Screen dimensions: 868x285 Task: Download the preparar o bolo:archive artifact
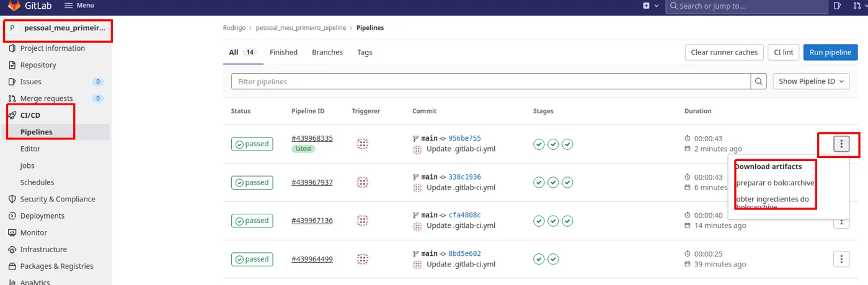[775, 183]
